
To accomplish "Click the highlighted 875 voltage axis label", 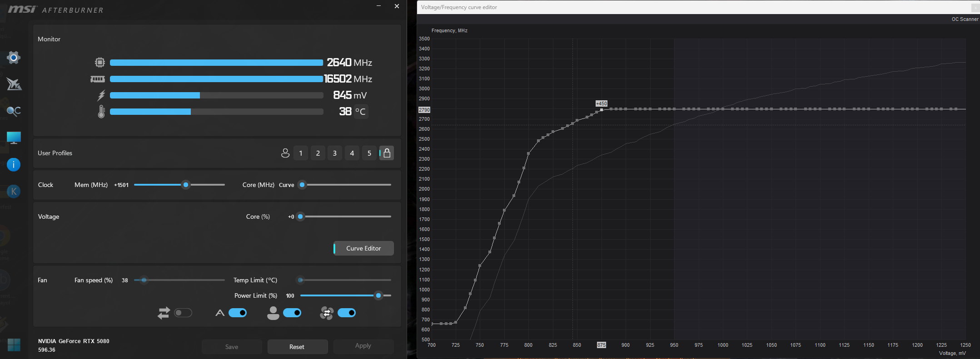I will tap(602, 345).
